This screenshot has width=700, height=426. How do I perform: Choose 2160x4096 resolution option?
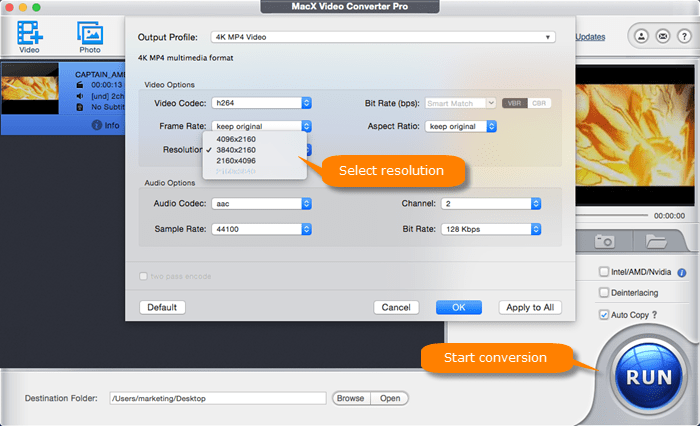click(x=254, y=160)
